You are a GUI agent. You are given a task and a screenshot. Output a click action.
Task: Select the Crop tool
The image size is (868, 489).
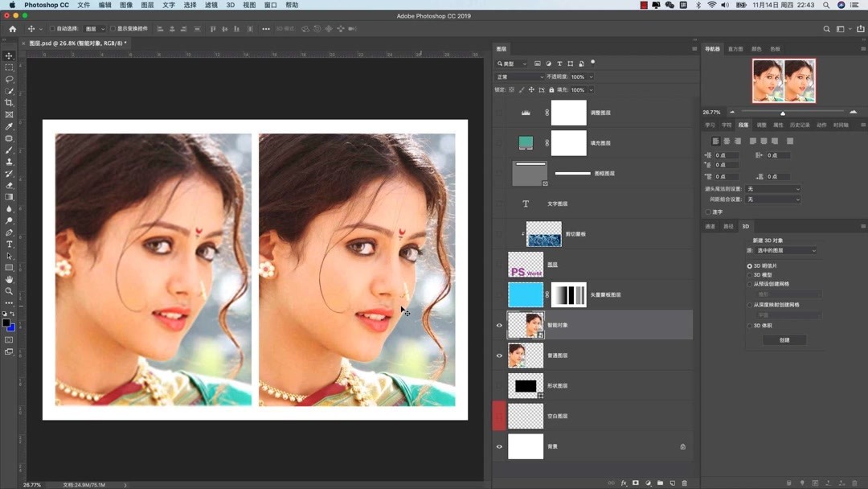[9, 103]
